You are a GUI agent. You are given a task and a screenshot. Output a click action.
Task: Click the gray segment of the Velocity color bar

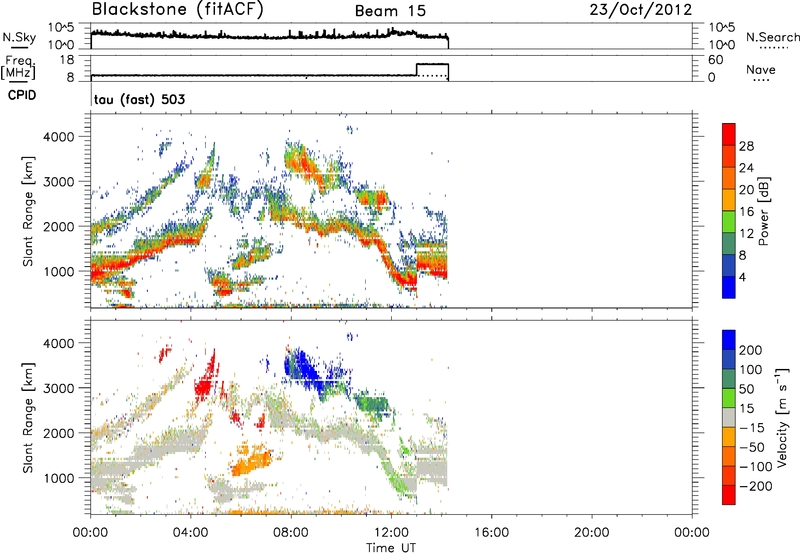[x=729, y=417]
